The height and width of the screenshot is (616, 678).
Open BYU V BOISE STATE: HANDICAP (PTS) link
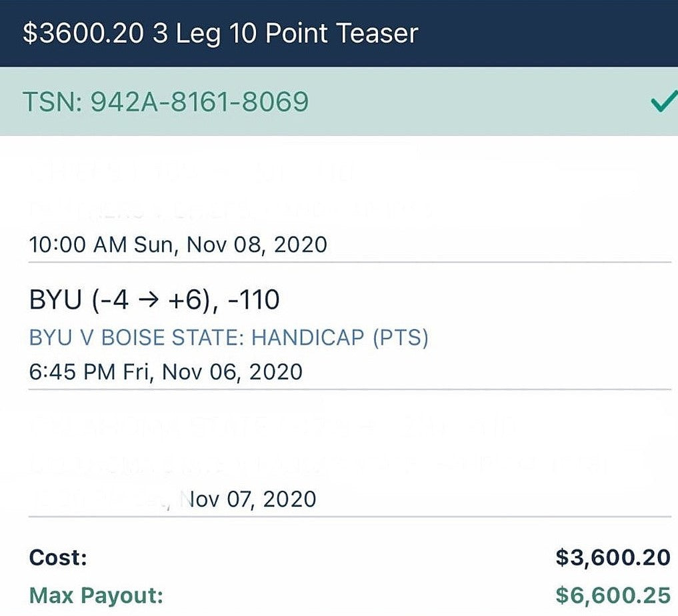pos(229,337)
